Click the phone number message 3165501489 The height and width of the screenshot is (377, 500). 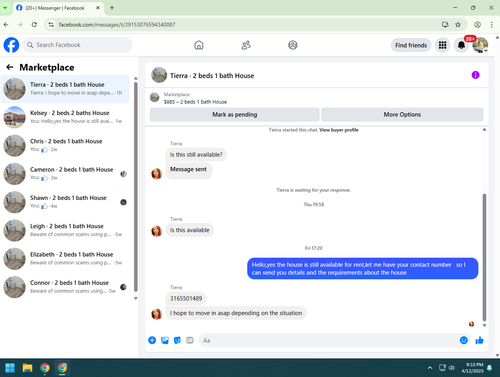coord(186,298)
